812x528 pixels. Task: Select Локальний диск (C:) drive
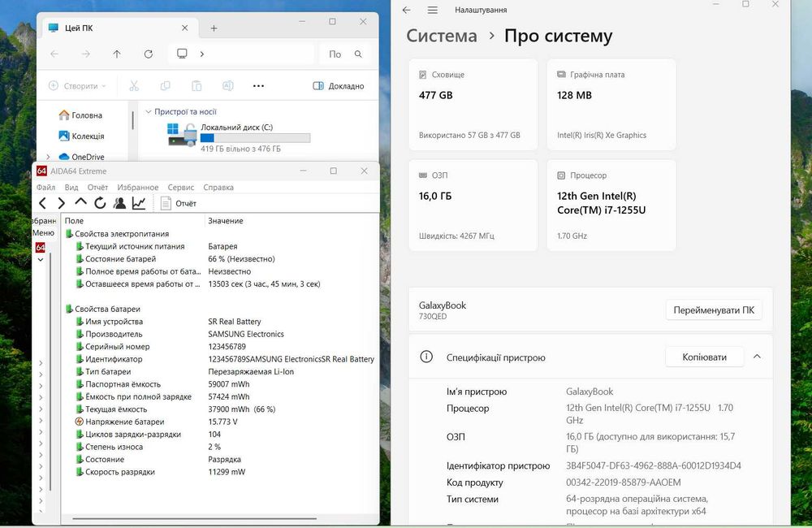[x=239, y=136]
